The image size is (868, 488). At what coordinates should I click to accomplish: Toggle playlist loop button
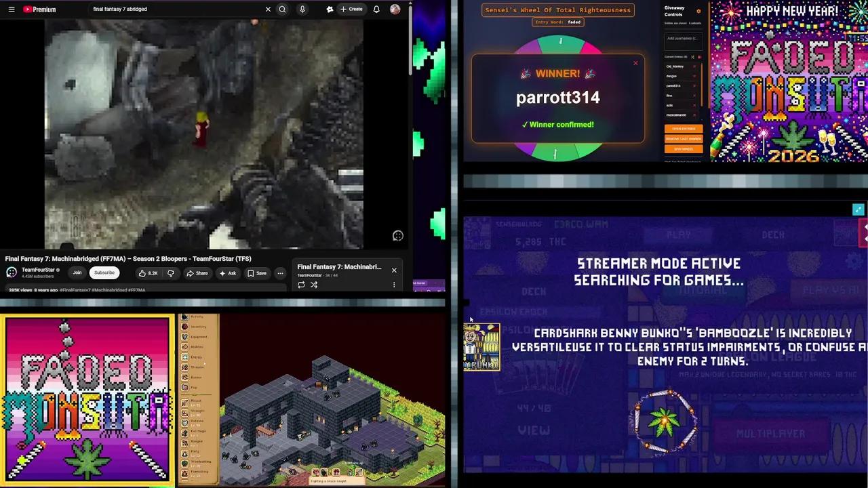click(301, 285)
